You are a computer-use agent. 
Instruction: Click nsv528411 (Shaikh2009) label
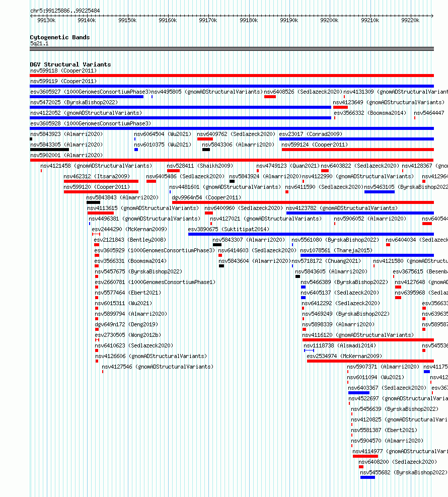(x=200, y=166)
